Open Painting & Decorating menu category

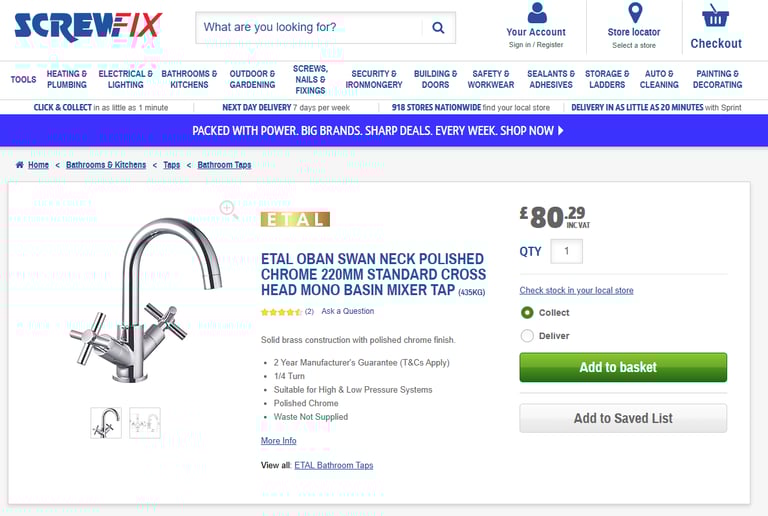717,79
